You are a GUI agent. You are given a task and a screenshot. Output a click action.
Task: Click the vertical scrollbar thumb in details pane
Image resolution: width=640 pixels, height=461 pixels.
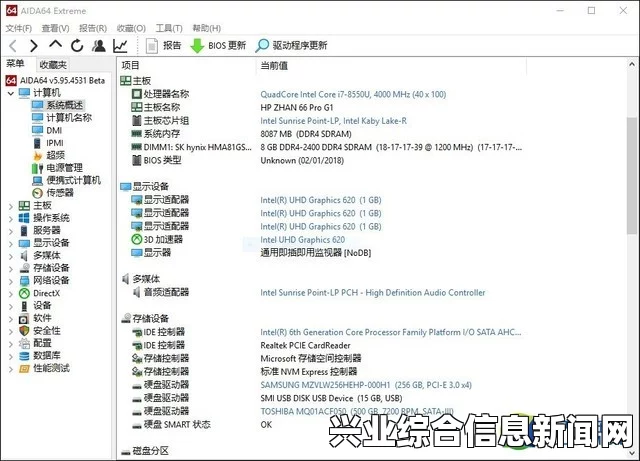(x=632, y=176)
